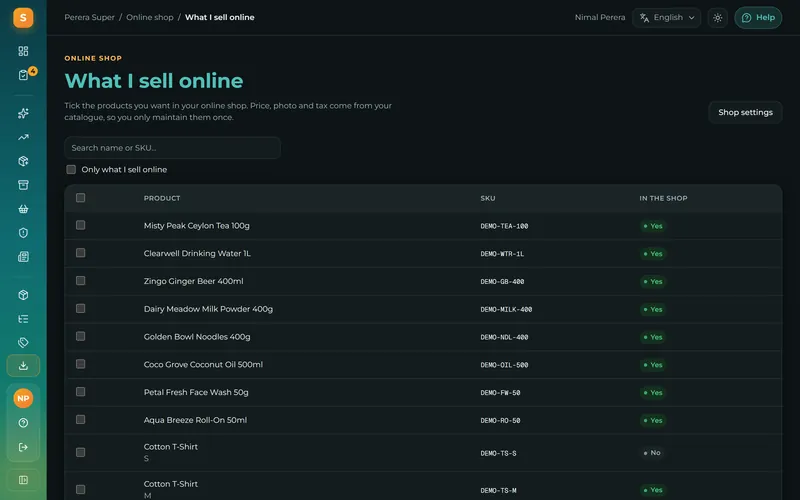
Task: Select Petal Fresh Face Wash 50g name
Action: (196, 392)
